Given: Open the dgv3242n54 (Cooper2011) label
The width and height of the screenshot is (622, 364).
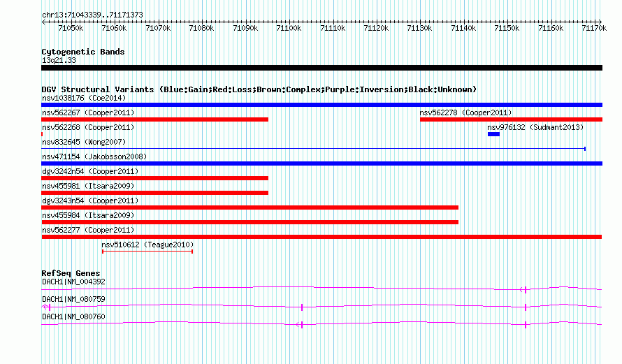Looking at the screenshot, I should point(90,171).
